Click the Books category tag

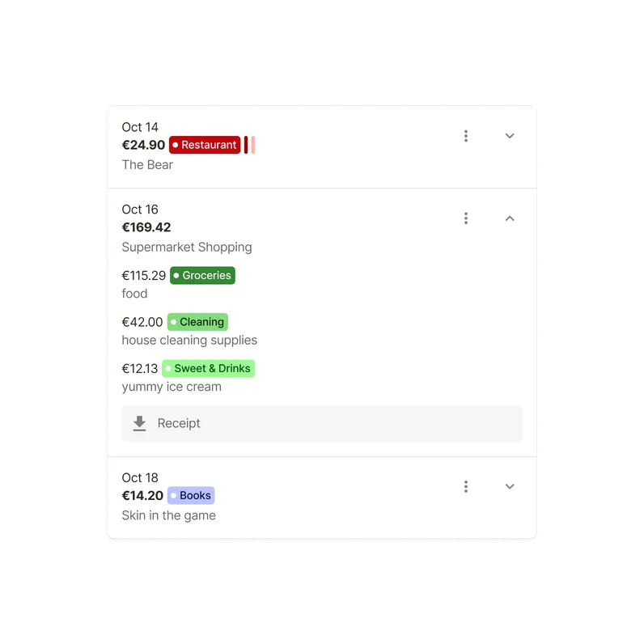(191, 495)
